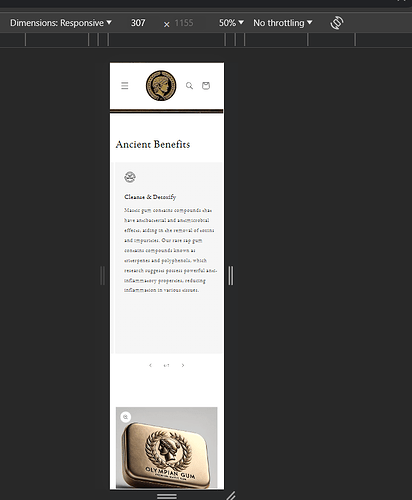Open the hamburger menu on the site header
The width and height of the screenshot is (412, 500).
pyautogui.click(x=125, y=86)
